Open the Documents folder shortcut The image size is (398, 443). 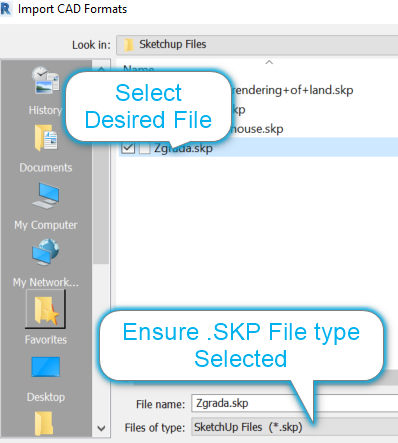tap(46, 149)
